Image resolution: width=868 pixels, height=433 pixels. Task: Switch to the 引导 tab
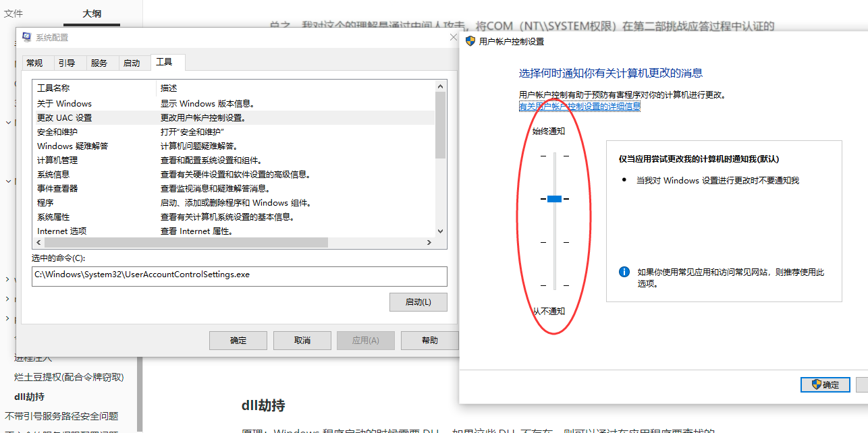tap(67, 63)
